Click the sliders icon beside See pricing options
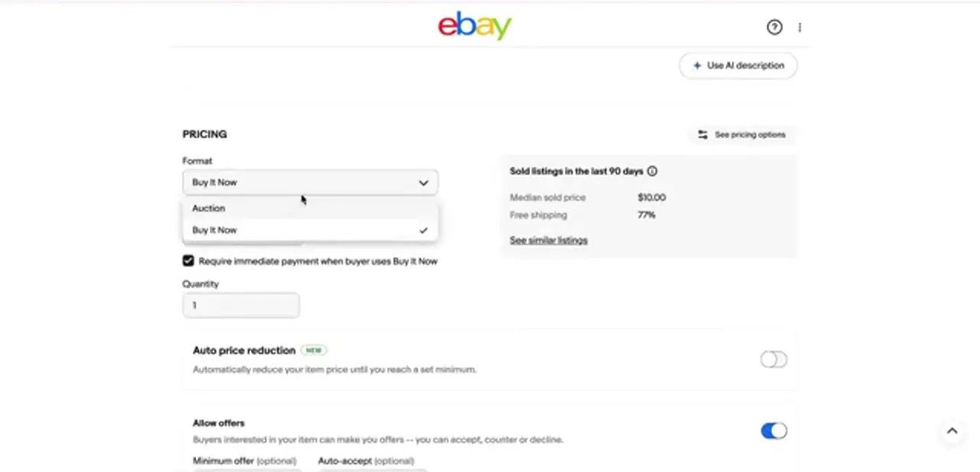Image resolution: width=980 pixels, height=472 pixels. pyautogui.click(x=702, y=135)
